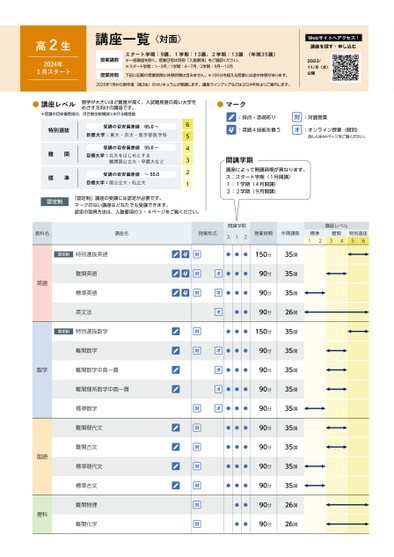Click the pencil icon in 特別選抜英語 row
This screenshot has height=557, width=394.
click(176, 254)
